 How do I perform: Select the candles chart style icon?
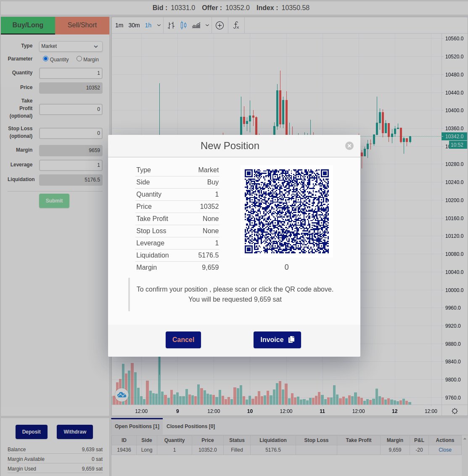pyautogui.click(x=183, y=25)
